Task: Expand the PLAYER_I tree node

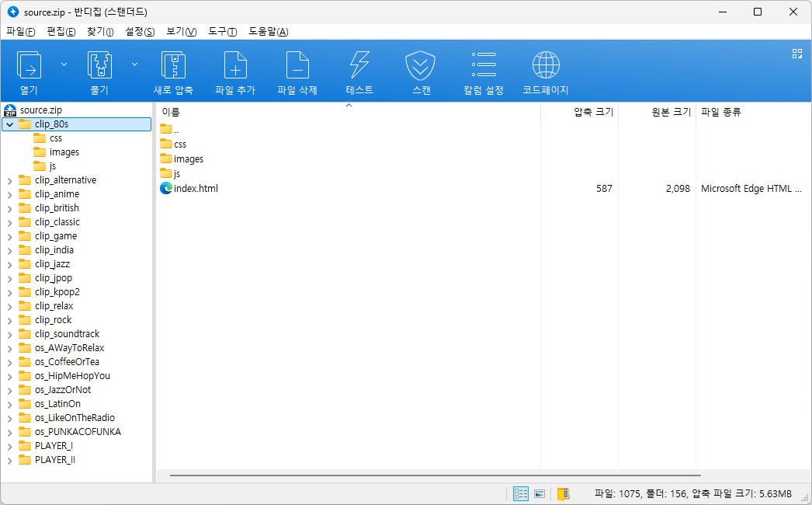Action: tap(10, 447)
